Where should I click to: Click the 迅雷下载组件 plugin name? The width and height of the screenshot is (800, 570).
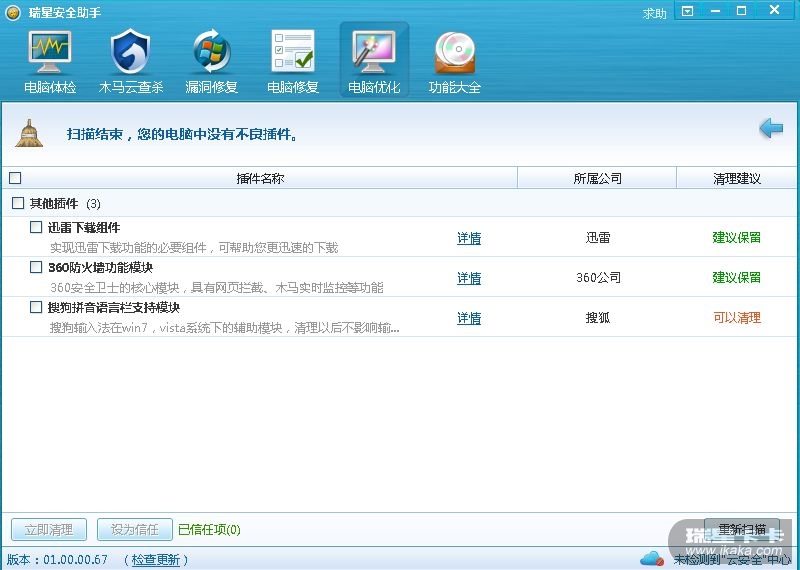84,228
